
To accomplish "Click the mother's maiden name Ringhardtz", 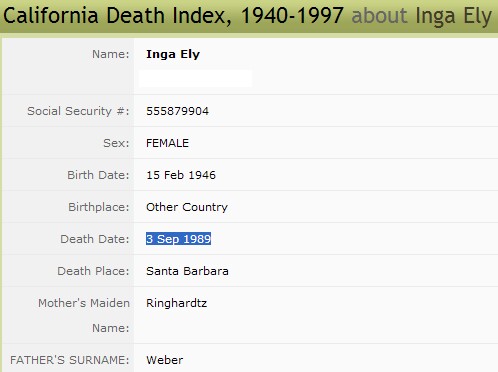I will (177, 303).
